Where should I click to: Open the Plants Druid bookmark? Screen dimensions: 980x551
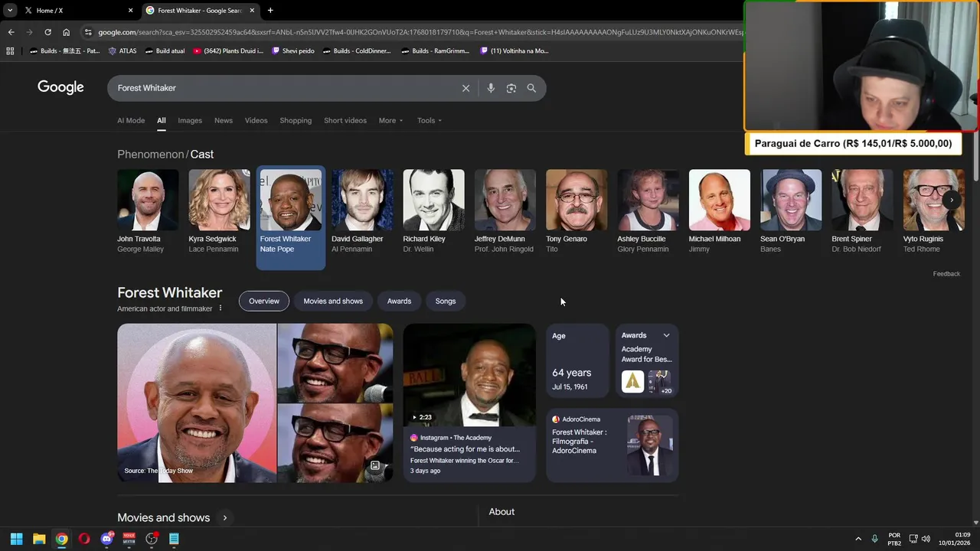point(228,51)
